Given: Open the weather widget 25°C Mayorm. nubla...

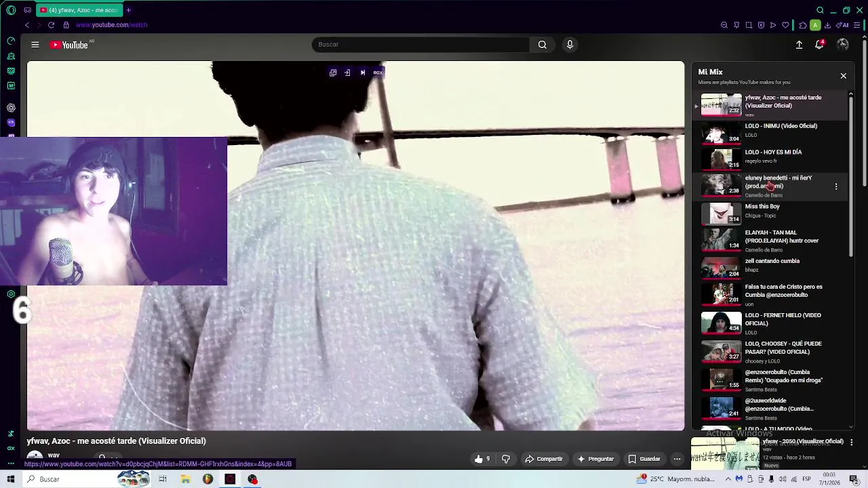Looking at the screenshot, I should pyautogui.click(x=675, y=479).
